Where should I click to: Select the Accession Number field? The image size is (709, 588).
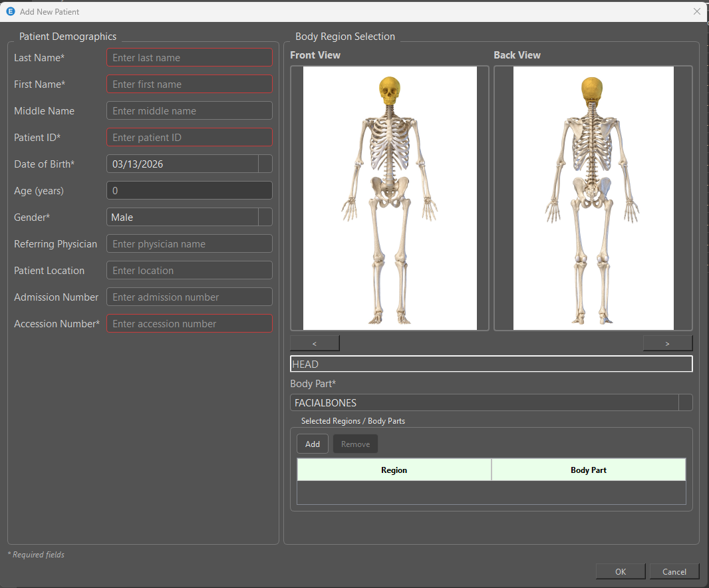(190, 324)
